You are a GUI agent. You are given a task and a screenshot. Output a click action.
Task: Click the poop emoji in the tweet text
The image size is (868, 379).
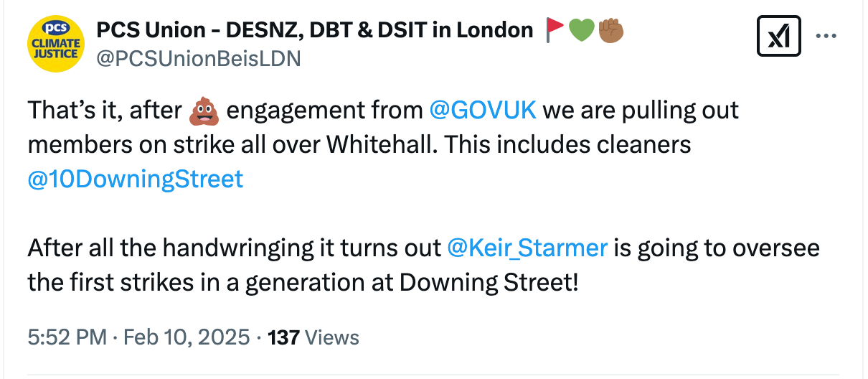[203, 111]
